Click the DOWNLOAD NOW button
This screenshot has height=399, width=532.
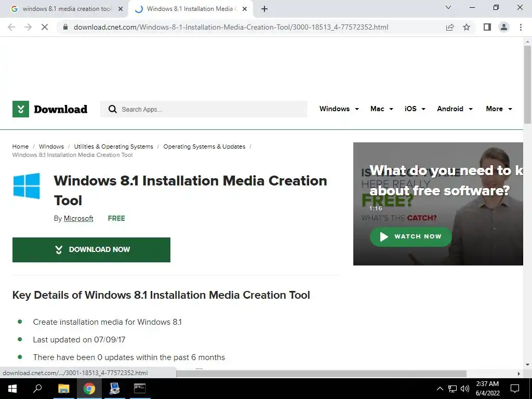pyautogui.click(x=91, y=250)
